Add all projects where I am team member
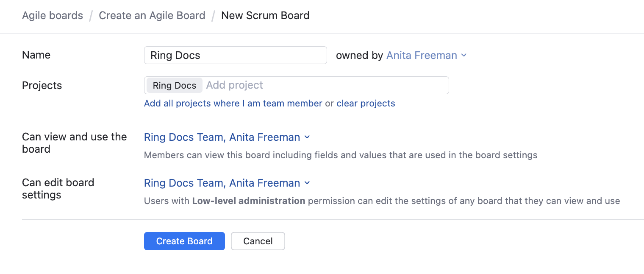The height and width of the screenshot is (274, 644). point(233,103)
